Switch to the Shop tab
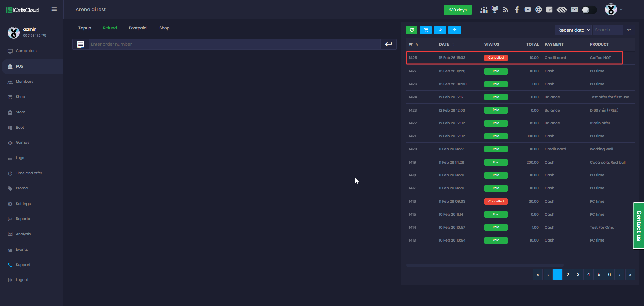The width and height of the screenshot is (644, 306). (x=164, y=28)
